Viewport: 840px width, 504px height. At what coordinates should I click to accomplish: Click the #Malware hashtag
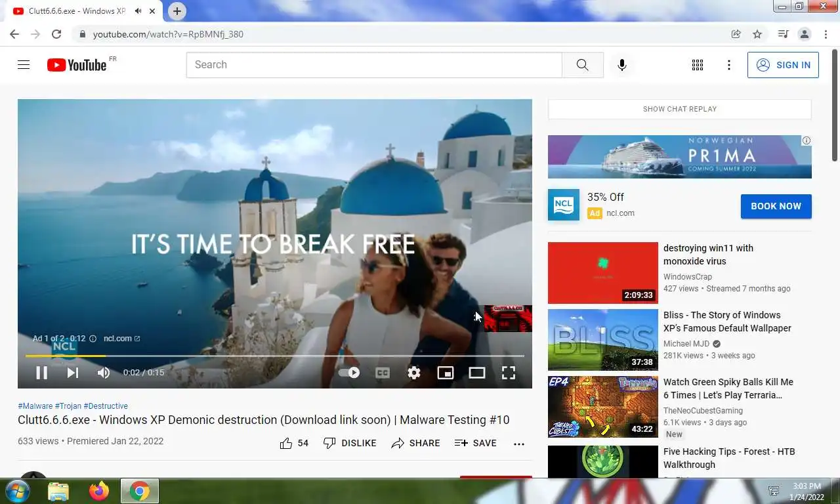tap(35, 406)
